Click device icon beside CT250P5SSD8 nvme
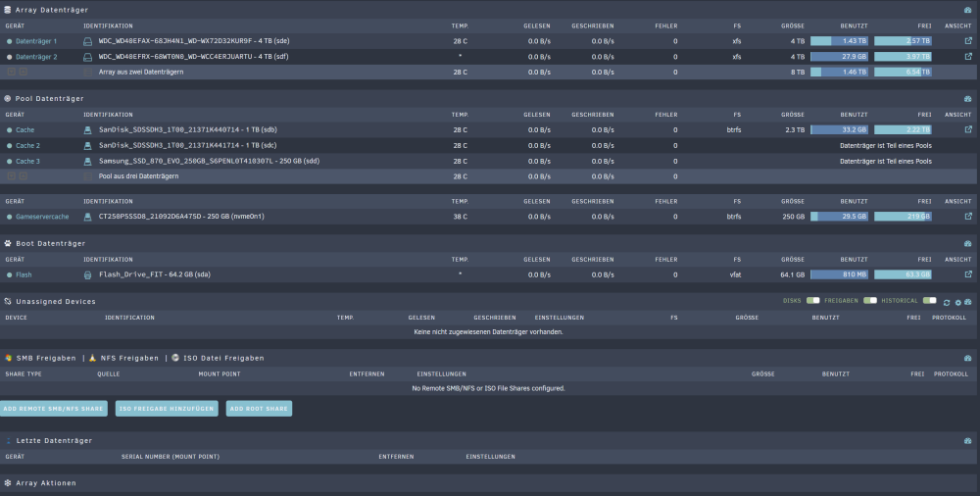This screenshot has width=980, height=496. [x=87, y=217]
